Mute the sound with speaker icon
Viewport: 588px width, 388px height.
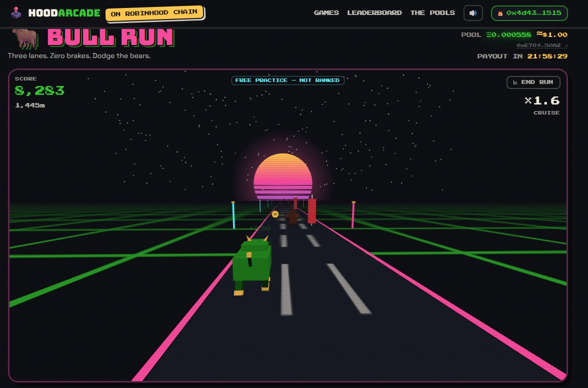coord(473,13)
